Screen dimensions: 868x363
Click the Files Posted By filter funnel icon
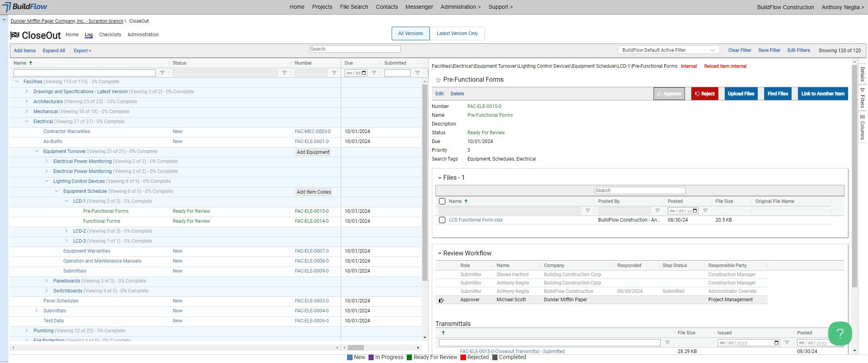[657, 211]
